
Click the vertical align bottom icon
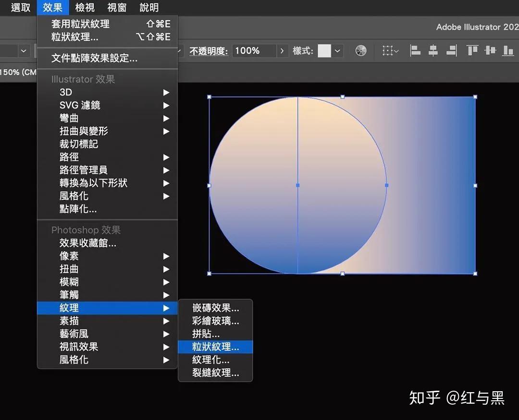coord(508,50)
